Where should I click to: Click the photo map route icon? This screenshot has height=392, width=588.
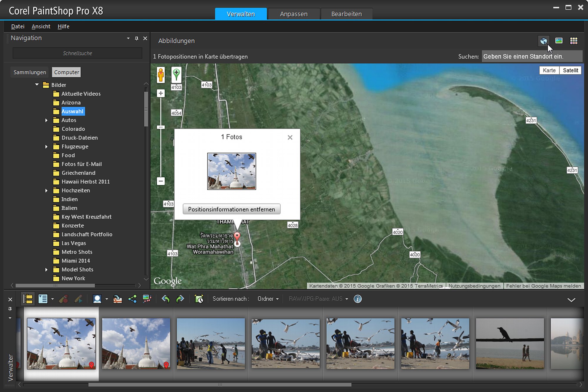147,299
